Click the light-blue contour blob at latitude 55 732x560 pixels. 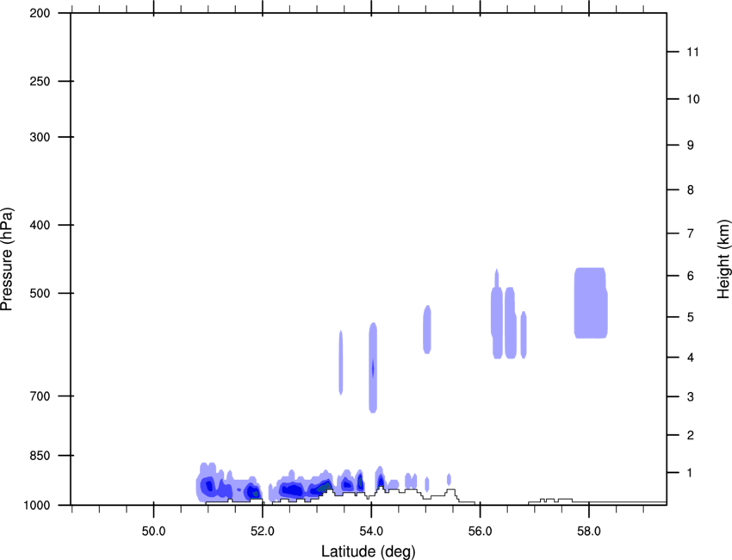[427, 329]
